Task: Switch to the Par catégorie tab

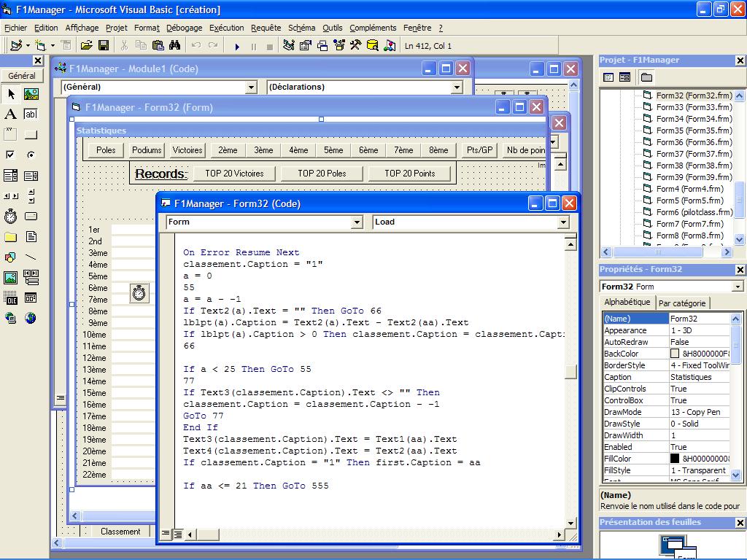Action: point(682,303)
